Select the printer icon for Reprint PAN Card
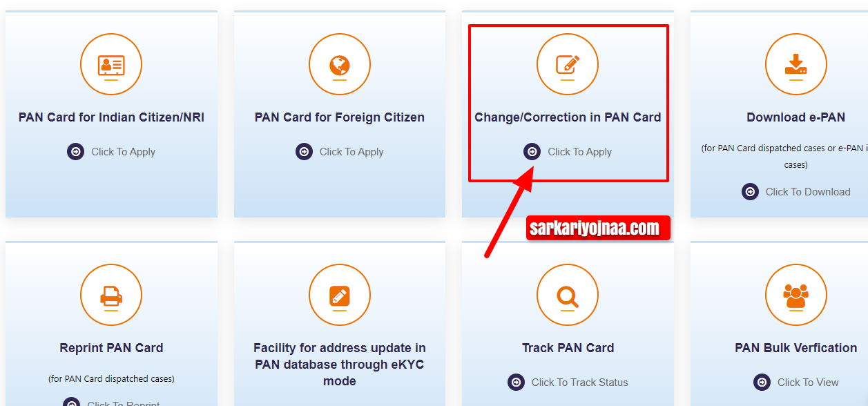The image size is (868, 406). (x=111, y=295)
